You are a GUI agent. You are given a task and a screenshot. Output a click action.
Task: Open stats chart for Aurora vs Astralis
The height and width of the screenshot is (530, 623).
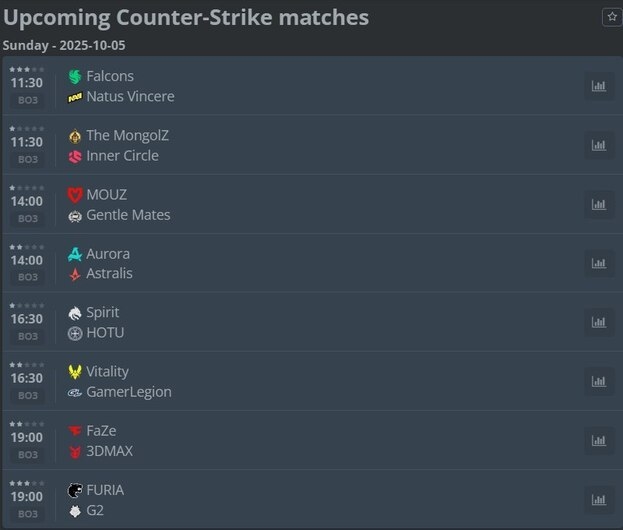click(599, 263)
